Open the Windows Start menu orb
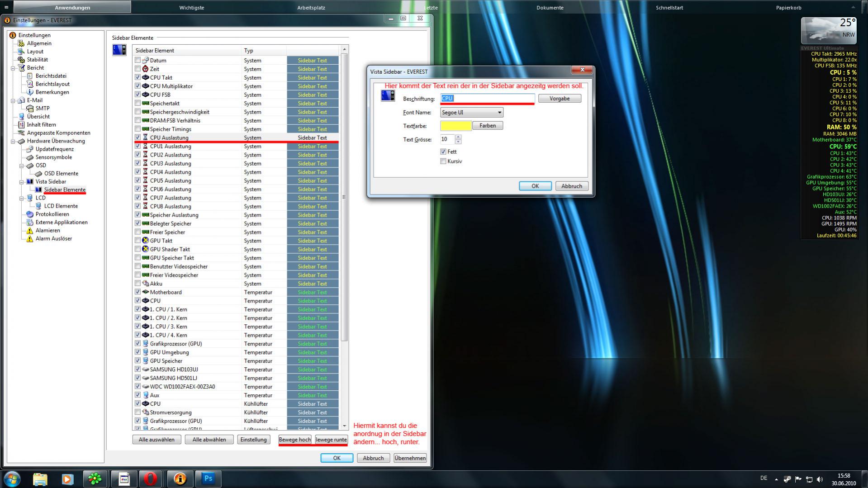The image size is (868, 488). pyautogui.click(x=12, y=479)
